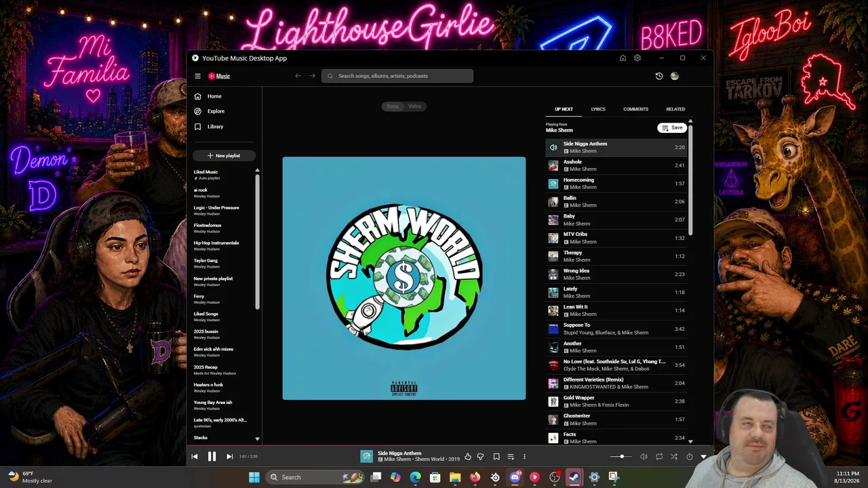Focus the search songs input field
The width and height of the screenshot is (868, 488).
397,76
